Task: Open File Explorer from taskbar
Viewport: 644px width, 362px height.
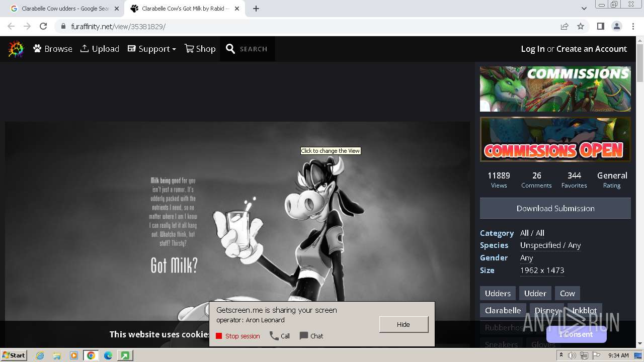Action: (x=57, y=355)
